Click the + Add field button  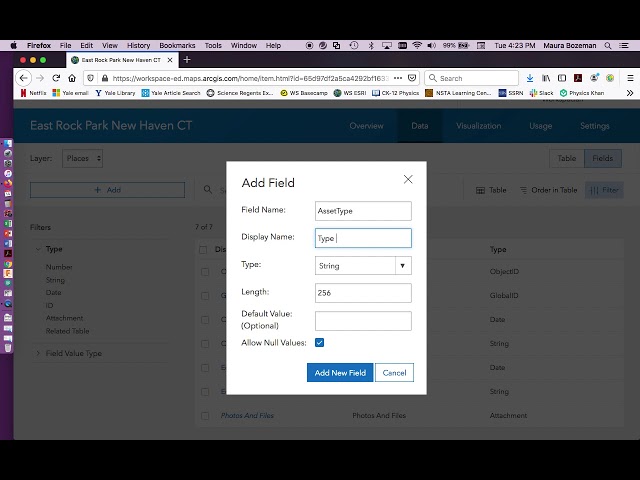(107, 190)
